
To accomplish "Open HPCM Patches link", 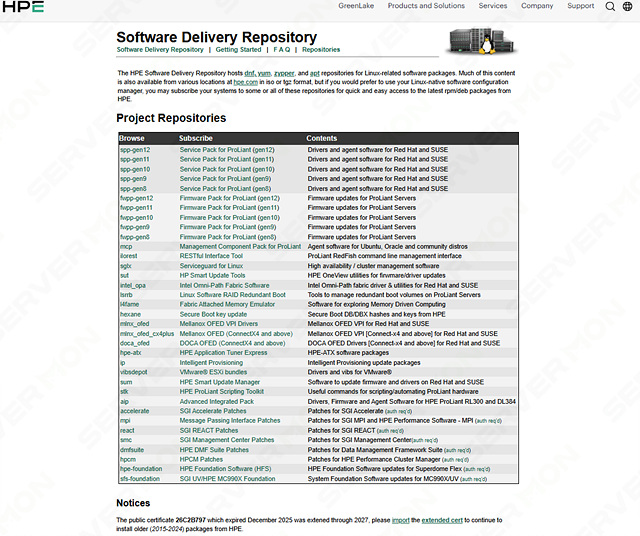I will (201, 459).
